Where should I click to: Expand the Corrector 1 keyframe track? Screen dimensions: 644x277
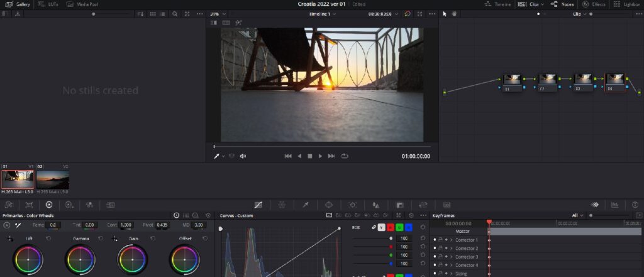point(452,240)
